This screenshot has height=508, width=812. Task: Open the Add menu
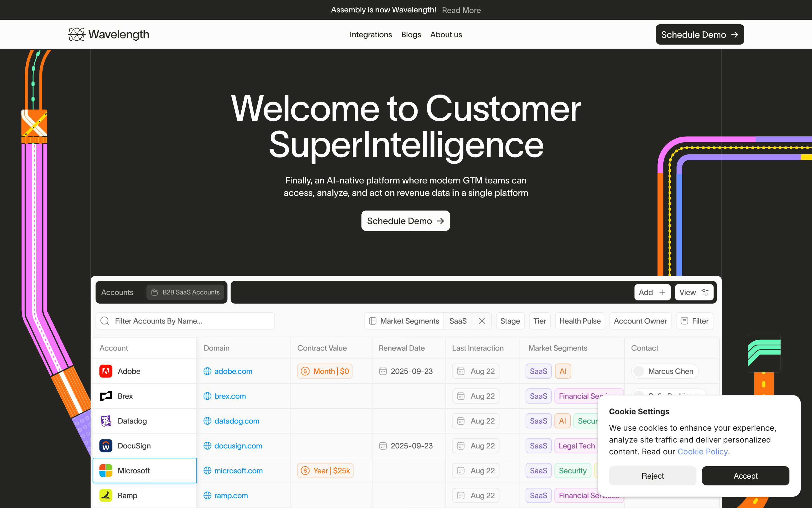(x=652, y=292)
